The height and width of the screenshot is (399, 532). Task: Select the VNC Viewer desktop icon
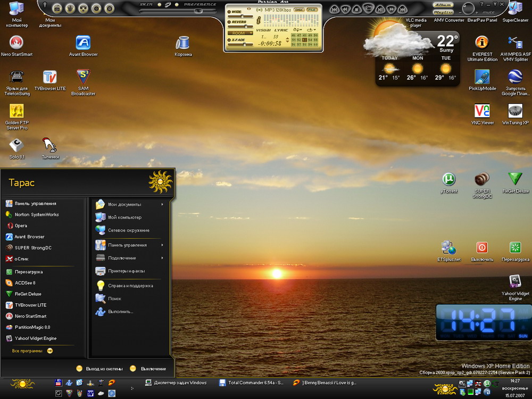[482, 111]
